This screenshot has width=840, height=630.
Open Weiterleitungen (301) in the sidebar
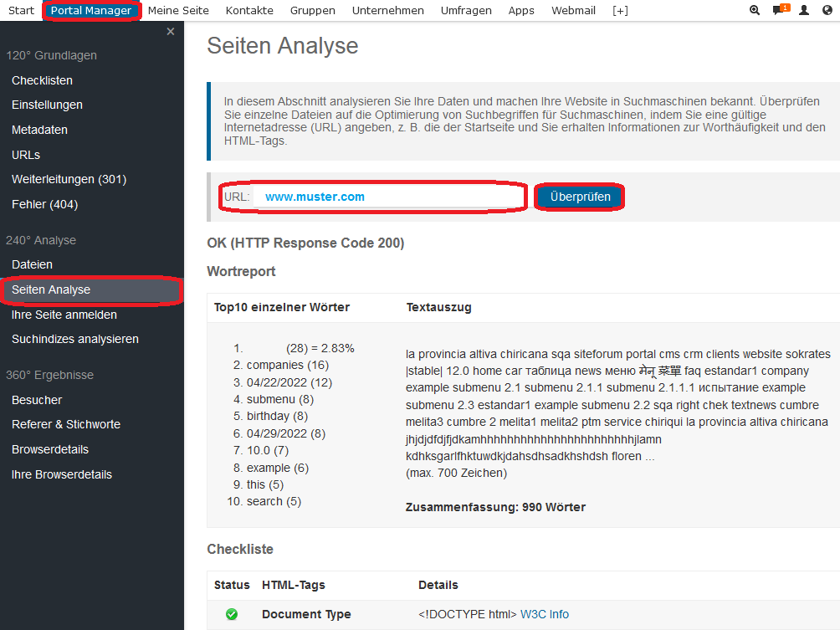69,179
